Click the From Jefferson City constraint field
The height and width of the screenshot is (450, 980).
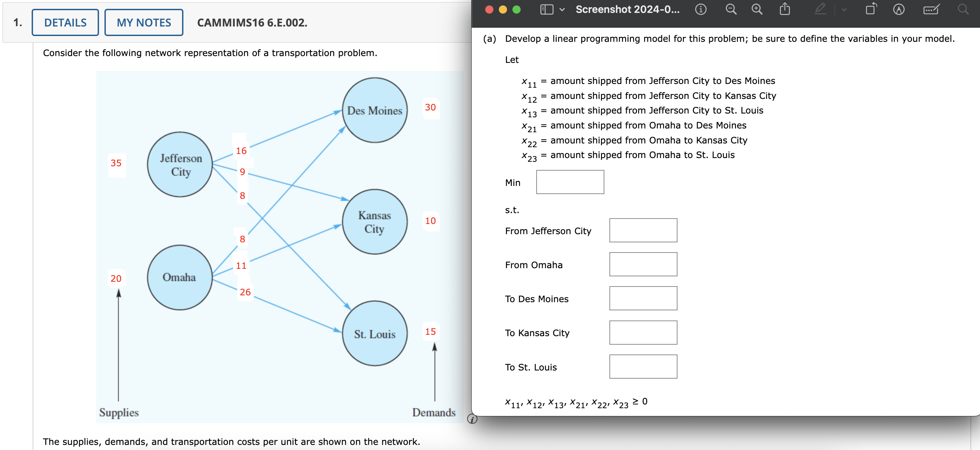tap(643, 230)
